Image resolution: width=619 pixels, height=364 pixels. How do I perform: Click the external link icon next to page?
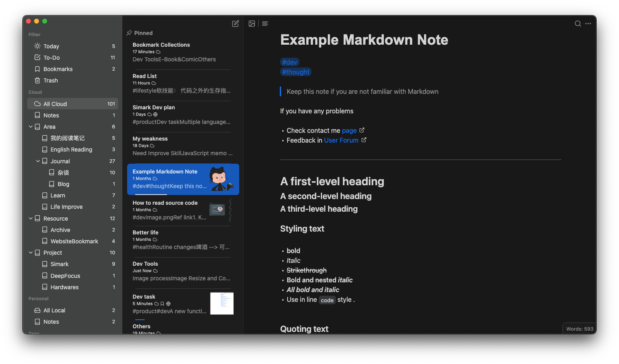click(x=362, y=130)
